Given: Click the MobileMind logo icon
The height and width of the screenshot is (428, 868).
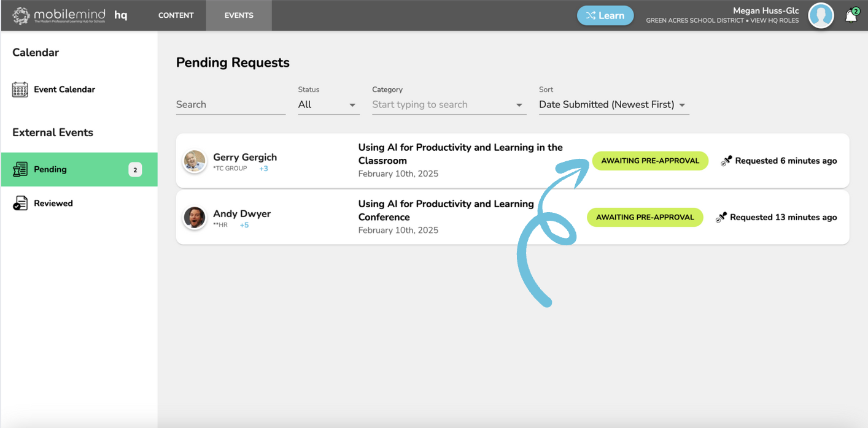Looking at the screenshot, I should (21, 15).
